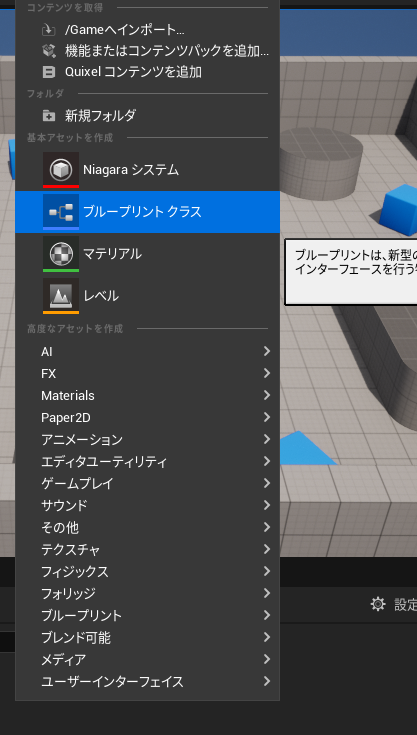Screen dimensions: 417x735
Task: Expand the FX chevron arrow
Action: [267, 373]
